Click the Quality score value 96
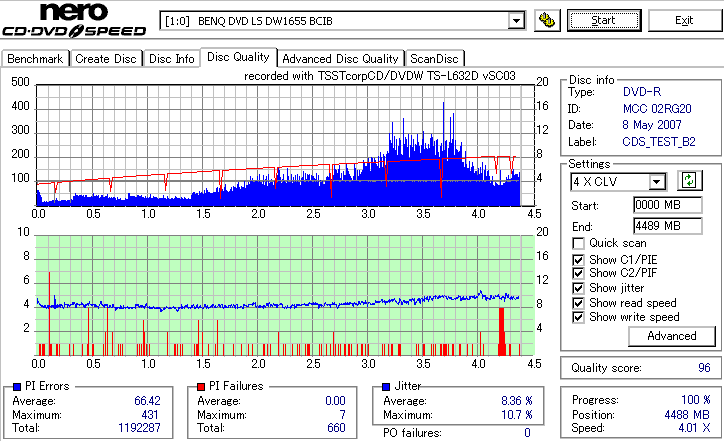 pos(704,368)
